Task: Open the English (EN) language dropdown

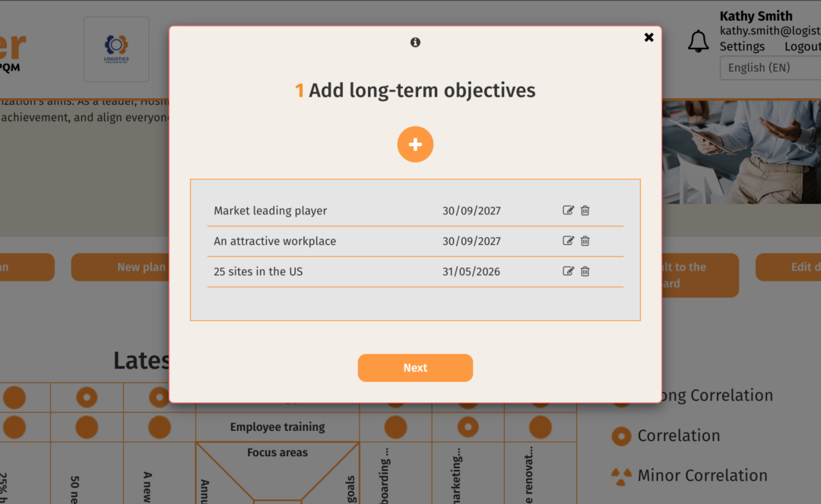Action: 769,68
